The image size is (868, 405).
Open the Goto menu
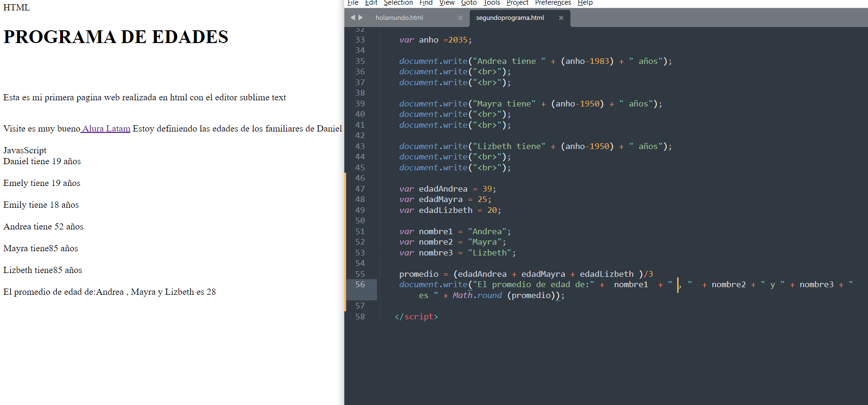(x=469, y=3)
